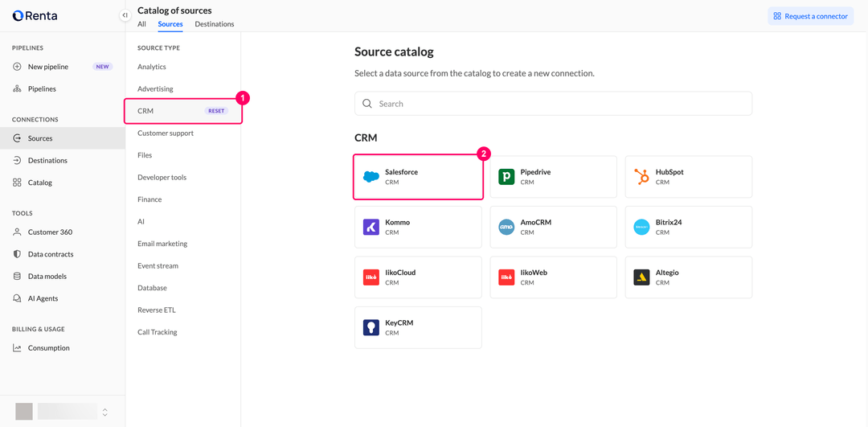
Task: Click the KeyCRM card title text
Action: pyautogui.click(x=399, y=323)
